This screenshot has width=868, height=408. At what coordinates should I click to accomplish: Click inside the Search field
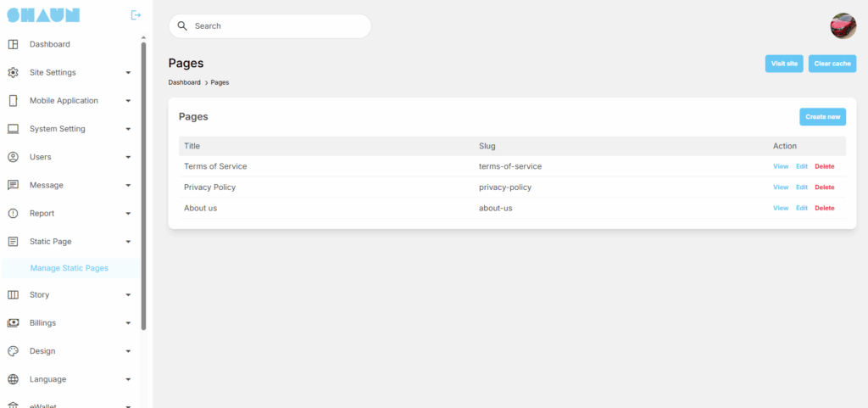click(x=271, y=26)
